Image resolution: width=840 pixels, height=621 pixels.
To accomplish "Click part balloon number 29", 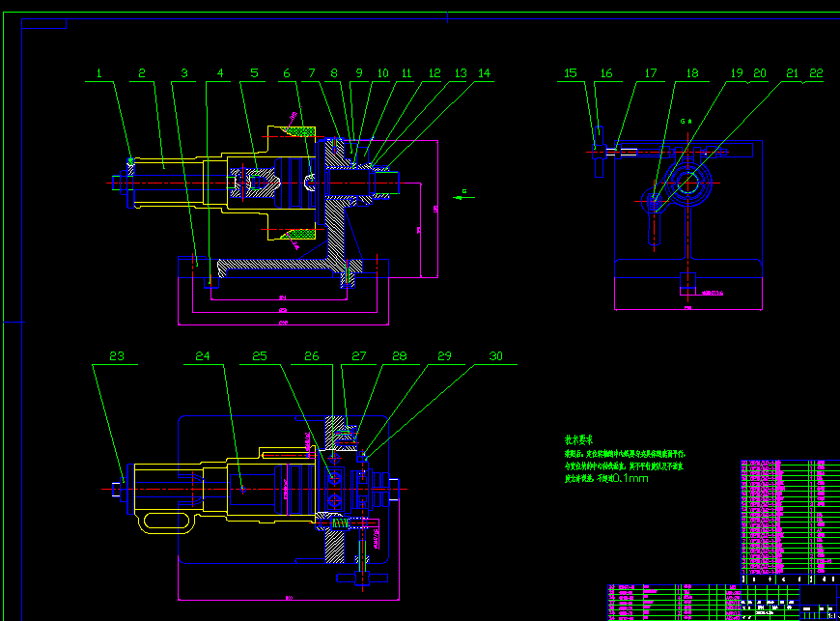I will (445, 356).
